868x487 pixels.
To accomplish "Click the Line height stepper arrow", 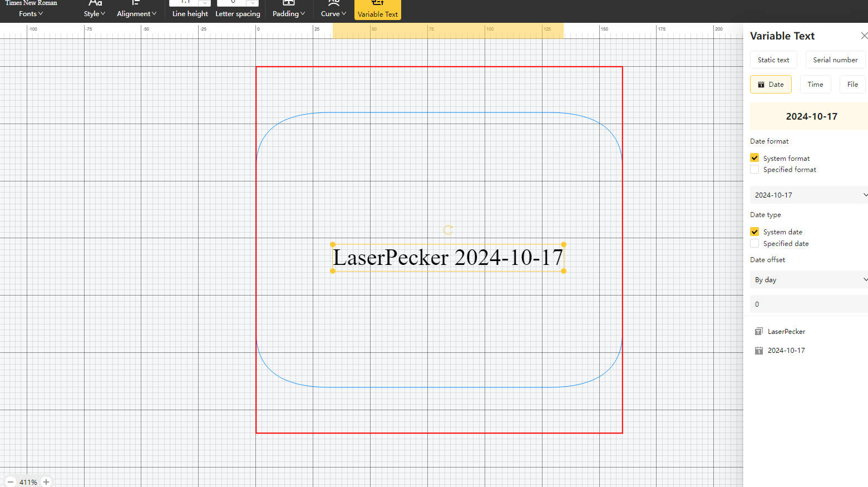I will 205,2.
